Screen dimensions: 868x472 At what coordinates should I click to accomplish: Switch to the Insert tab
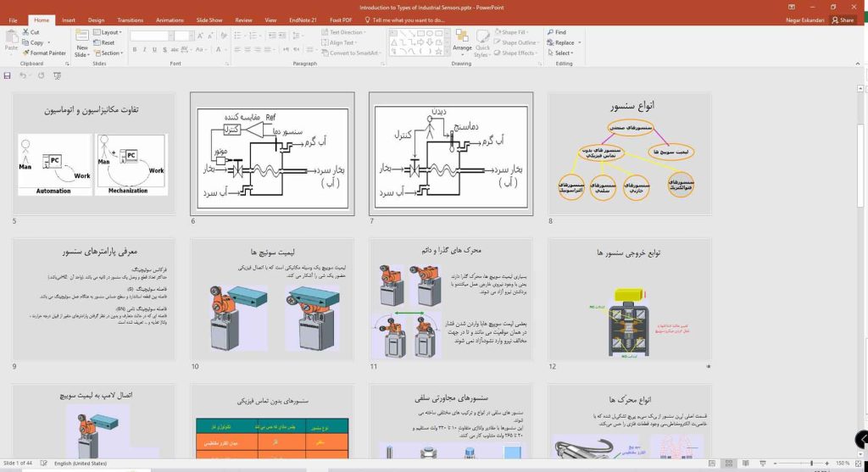coord(69,20)
